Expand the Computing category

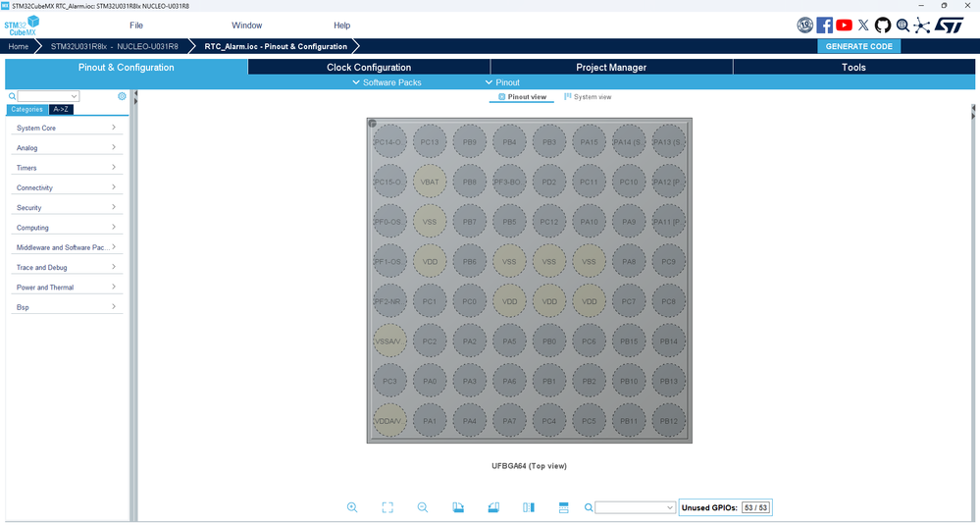tap(67, 228)
